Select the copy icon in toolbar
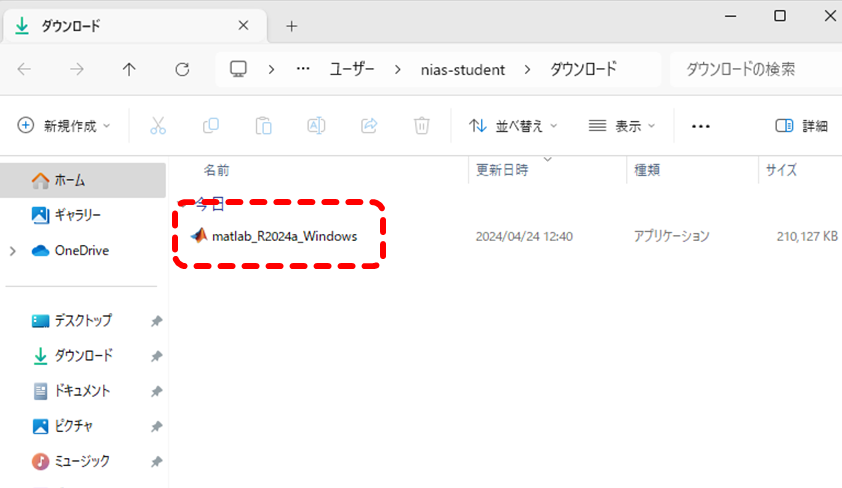Image resolution: width=842 pixels, height=488 pixels. [x=210, y=126]
